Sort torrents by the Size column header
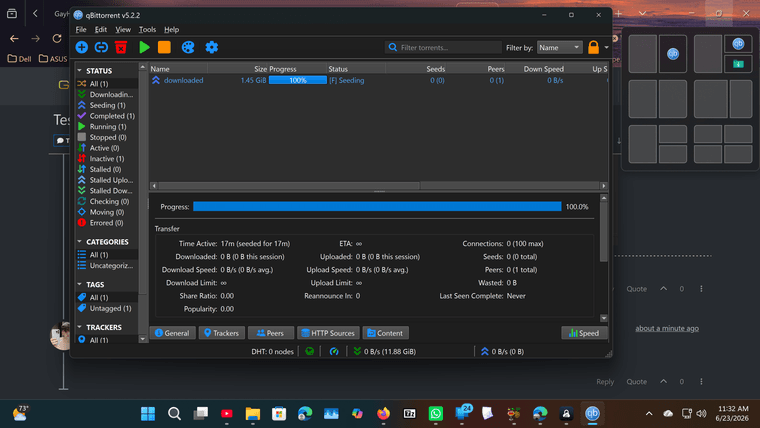Screen dimensions: 760x428 point(238,69)
